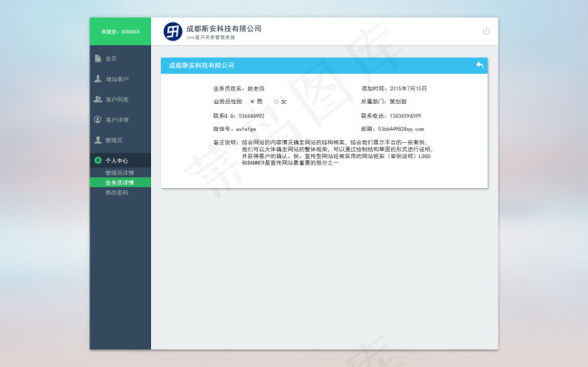This screenshot has width=588, height=367.
Task: Select the 男 radio button
Action: 252,101
